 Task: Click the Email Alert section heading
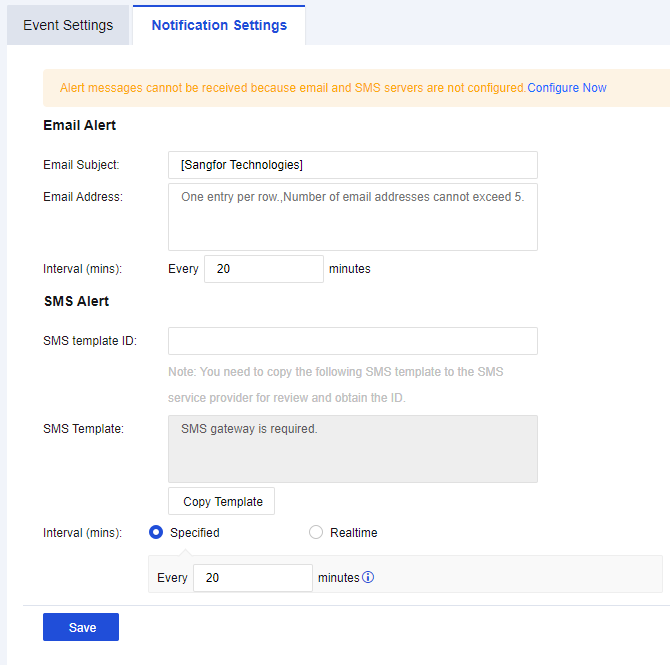(x=80, y=126)
